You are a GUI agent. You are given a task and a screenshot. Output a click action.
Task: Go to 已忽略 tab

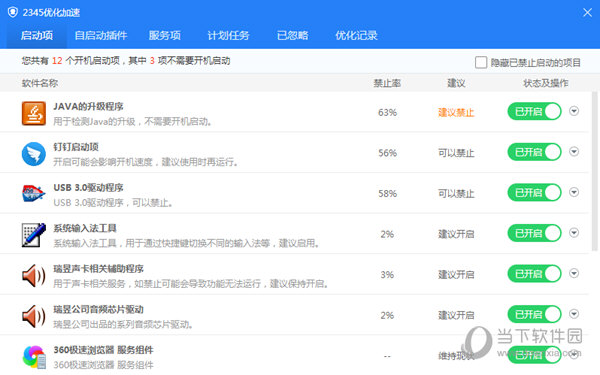pos(292,36)
